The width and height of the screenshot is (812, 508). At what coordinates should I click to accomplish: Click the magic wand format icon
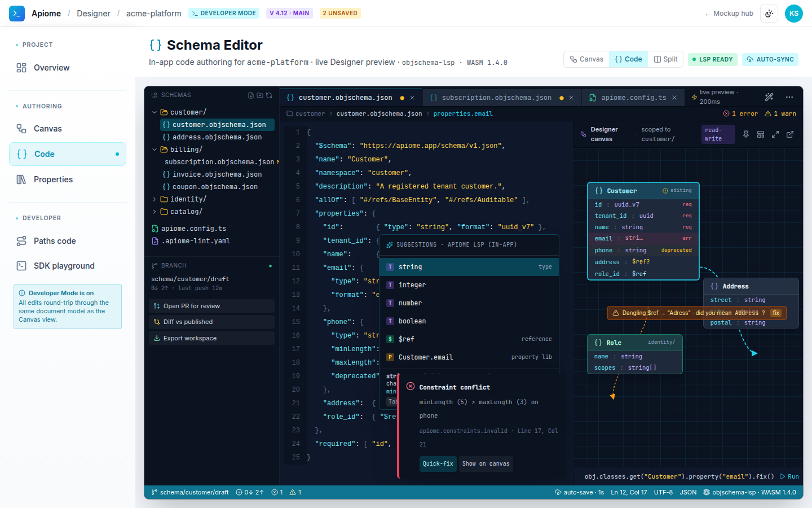click(769, 97)
